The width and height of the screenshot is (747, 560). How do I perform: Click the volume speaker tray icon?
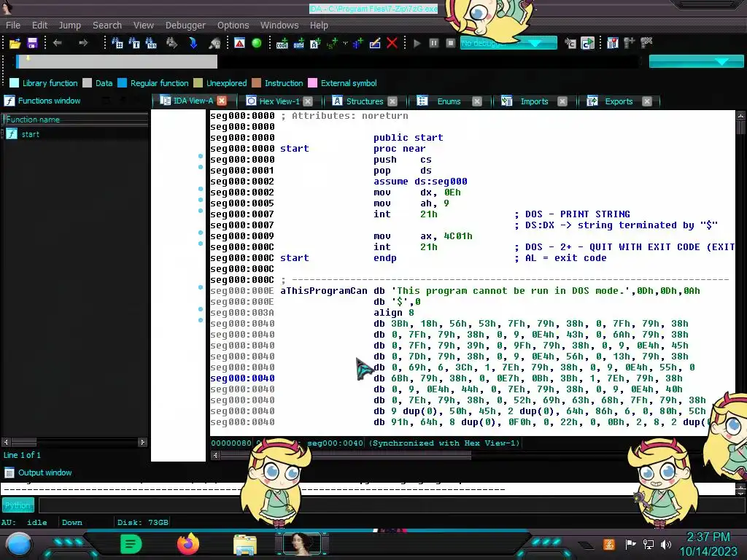(666, 544)
